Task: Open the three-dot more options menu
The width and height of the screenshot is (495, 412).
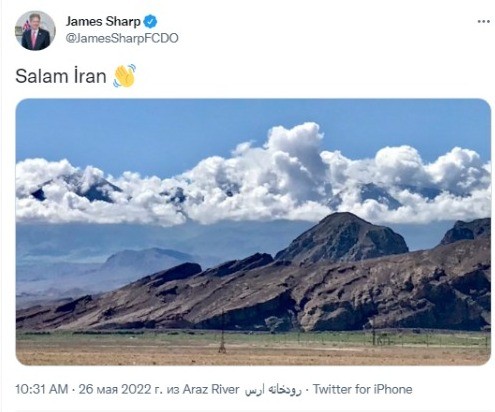Action: point(483,22)
